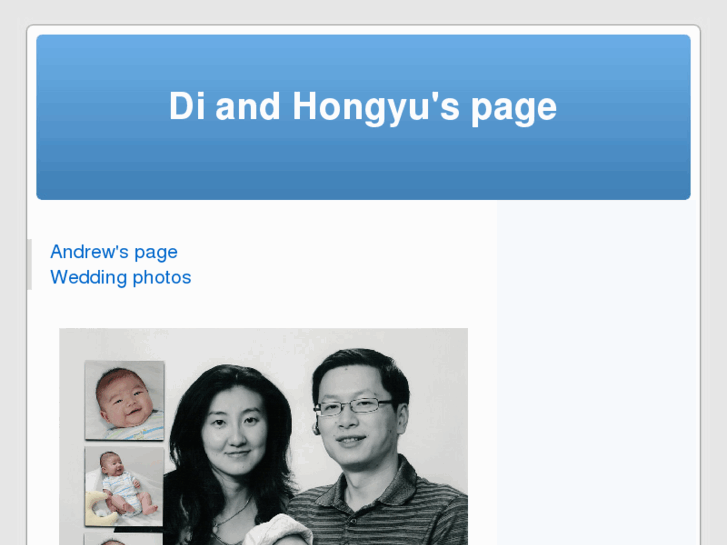This screenshot has width=727, height=545.
Task: Click the word 'Hongyu's' in the title
Action: click(376, 108)
